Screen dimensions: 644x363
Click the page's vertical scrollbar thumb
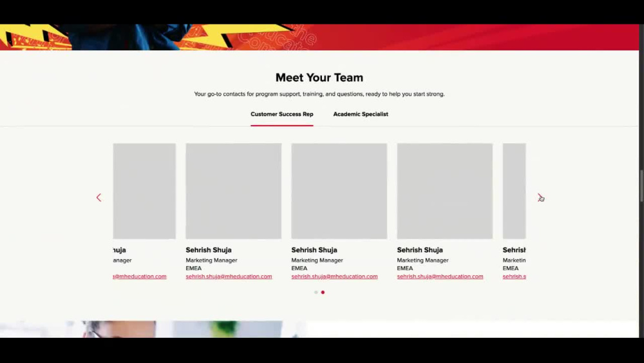641,186
